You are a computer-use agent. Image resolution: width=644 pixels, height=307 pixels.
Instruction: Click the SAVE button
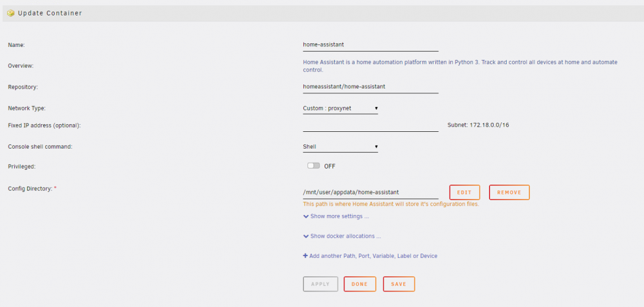[x=399, y=284]
